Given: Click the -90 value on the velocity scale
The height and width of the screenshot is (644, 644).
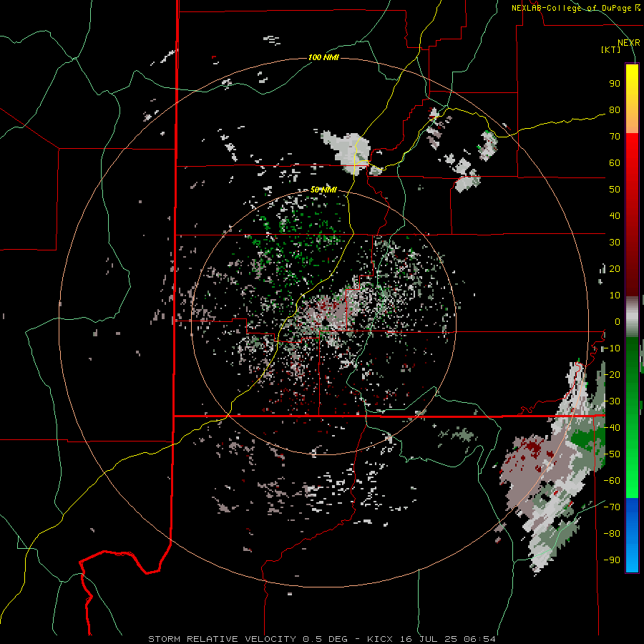Looking at the screenshot, I should pos(612,560).
